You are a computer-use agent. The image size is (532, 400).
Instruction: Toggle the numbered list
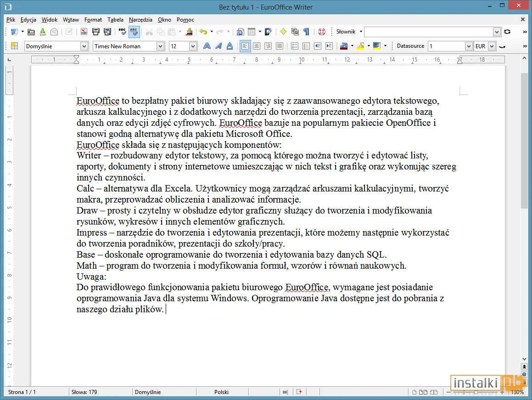pyautogui.click(x=295, y=46)
